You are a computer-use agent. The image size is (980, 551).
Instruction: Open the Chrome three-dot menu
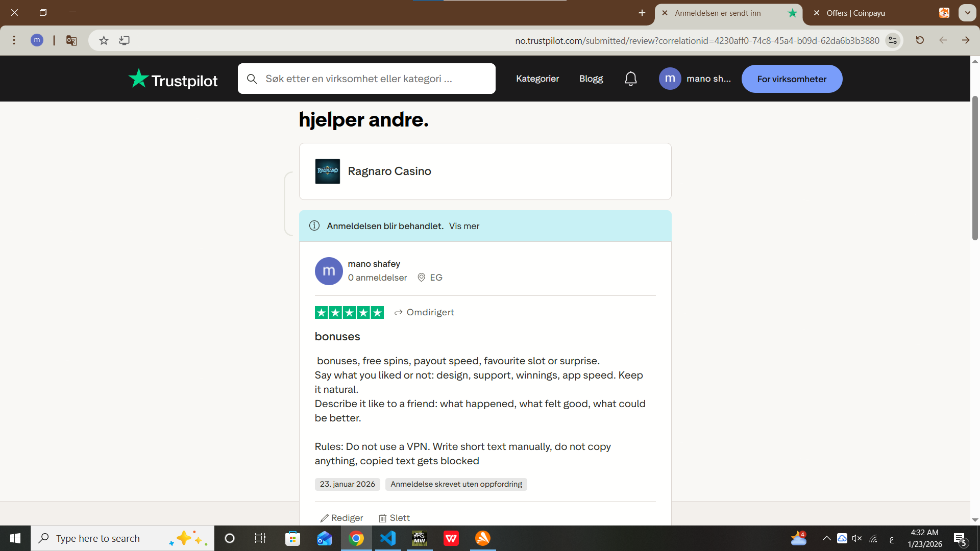tap(14, 40)
